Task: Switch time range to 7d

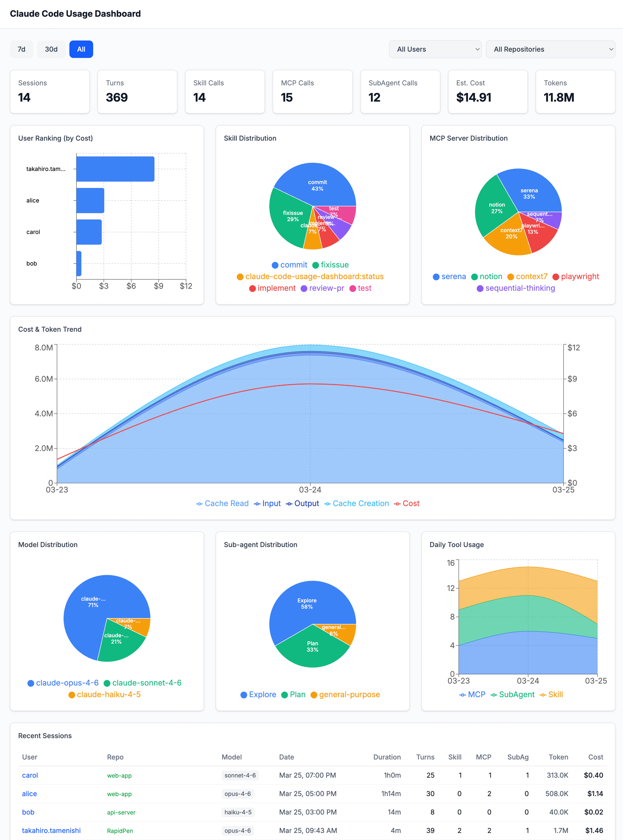Action: (22, 49)
